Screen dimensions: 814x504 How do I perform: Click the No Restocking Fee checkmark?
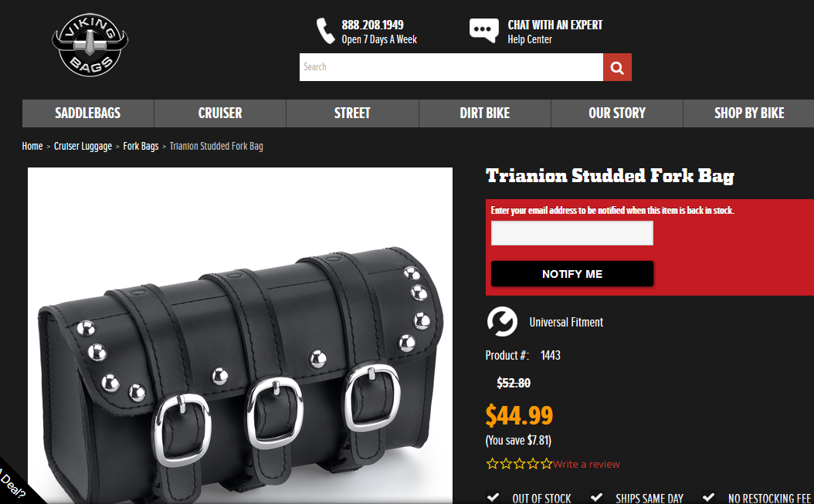[x=708, y=497]
